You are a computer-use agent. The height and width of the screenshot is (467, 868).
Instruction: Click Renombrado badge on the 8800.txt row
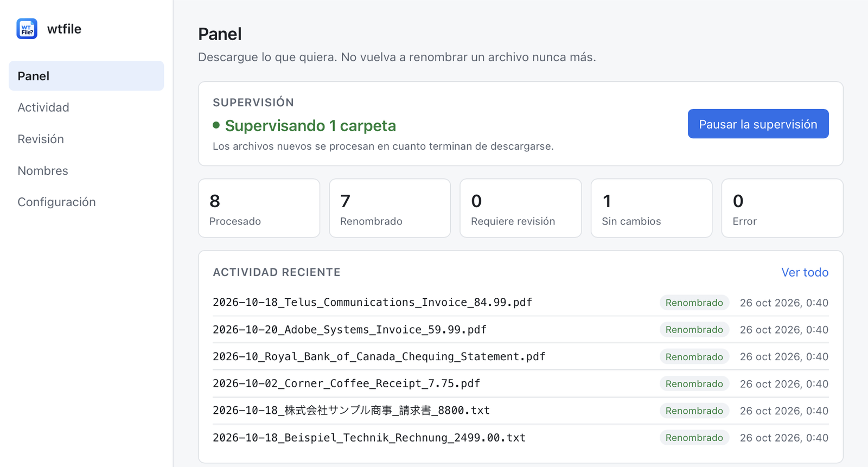pos(694,411)
